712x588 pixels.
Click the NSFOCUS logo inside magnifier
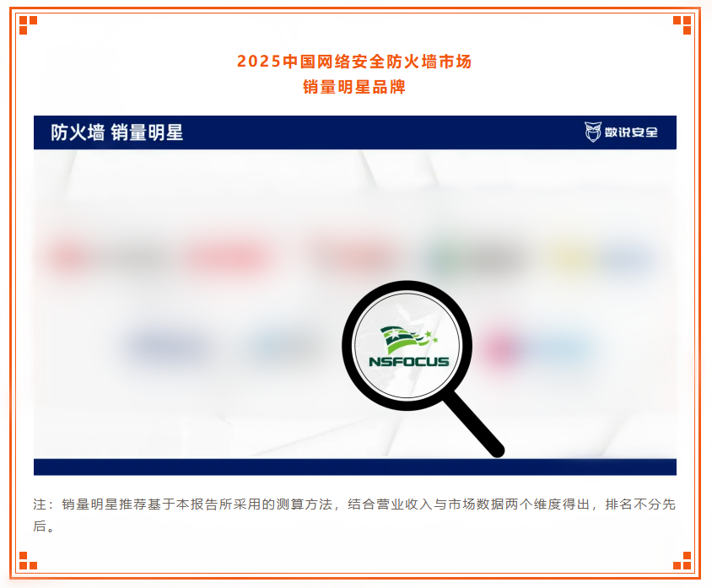coord(408,347)
